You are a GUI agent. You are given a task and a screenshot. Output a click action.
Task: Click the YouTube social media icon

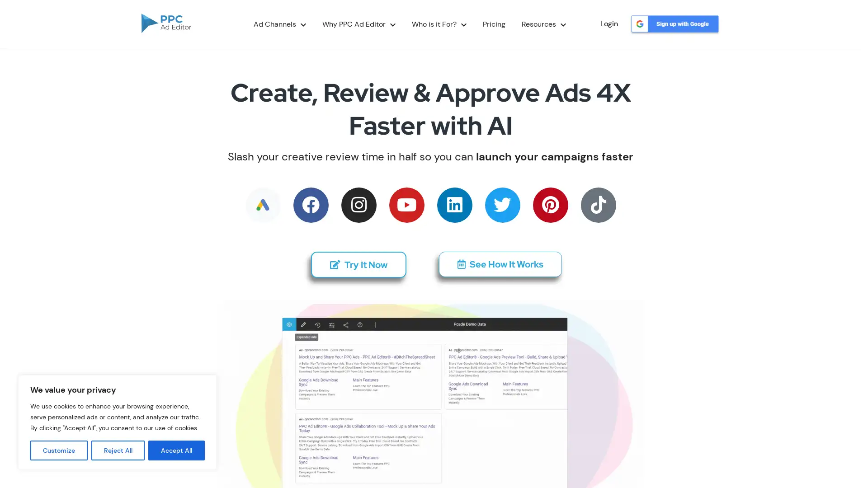coord(406,205)
